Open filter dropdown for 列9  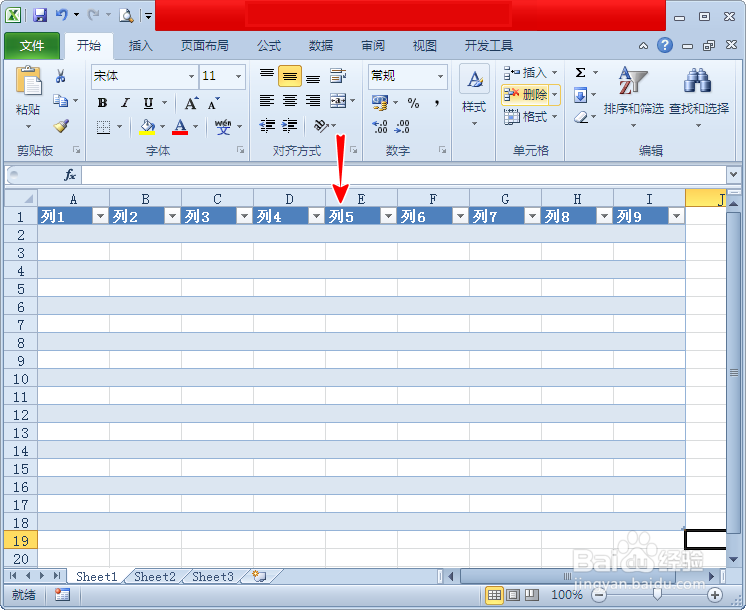point(676,216)
